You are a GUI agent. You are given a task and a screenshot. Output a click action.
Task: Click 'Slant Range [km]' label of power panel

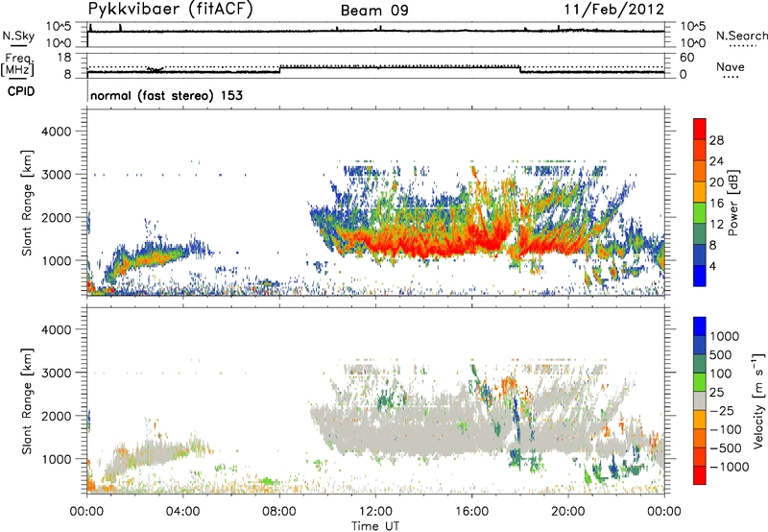tap(27, 203)
